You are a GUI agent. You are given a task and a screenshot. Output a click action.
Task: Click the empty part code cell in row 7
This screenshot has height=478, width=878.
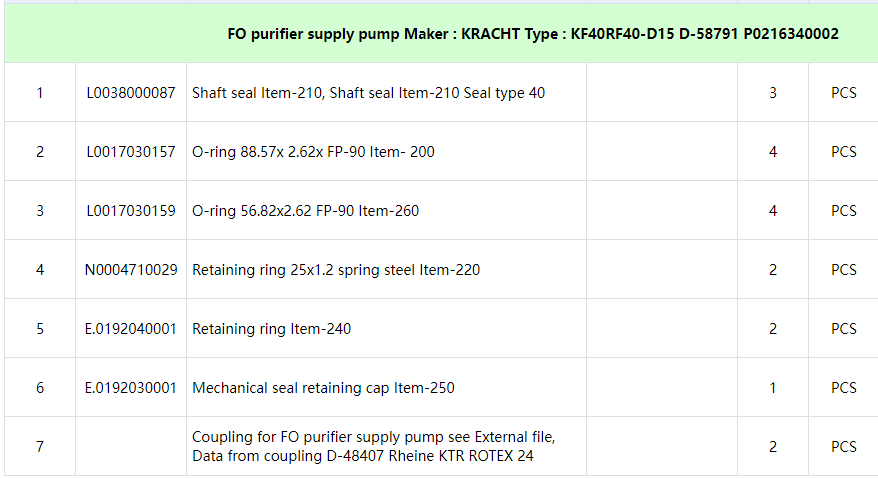click(x=131, y=447)
